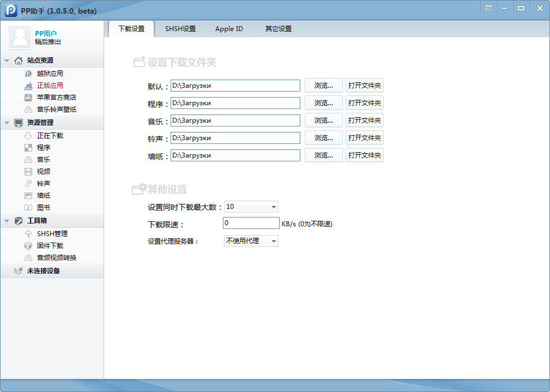
Task: Collapse the 站点资源 section
Action: 7,61
